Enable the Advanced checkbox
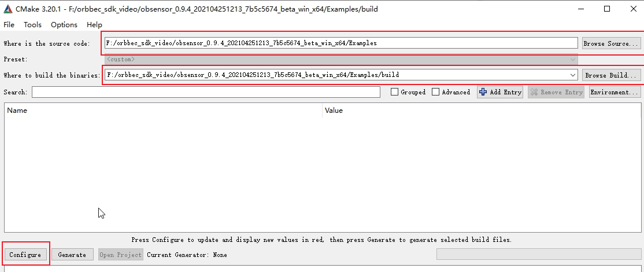644x272 pixels. pyautogui.click(x=436, y=92)
